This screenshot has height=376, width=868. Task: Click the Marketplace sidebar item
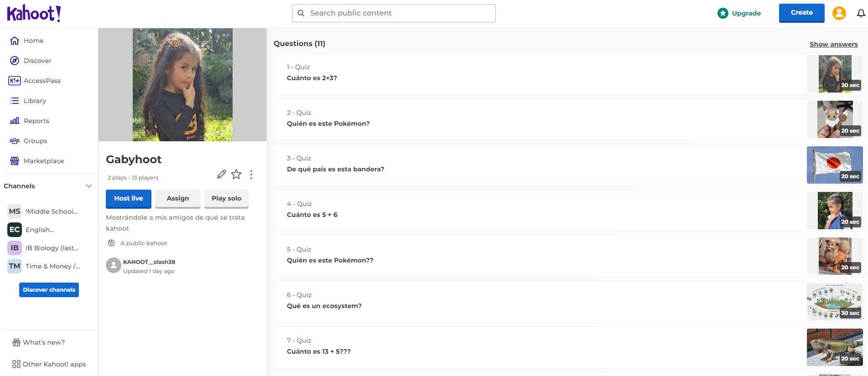tap(43, 161)
